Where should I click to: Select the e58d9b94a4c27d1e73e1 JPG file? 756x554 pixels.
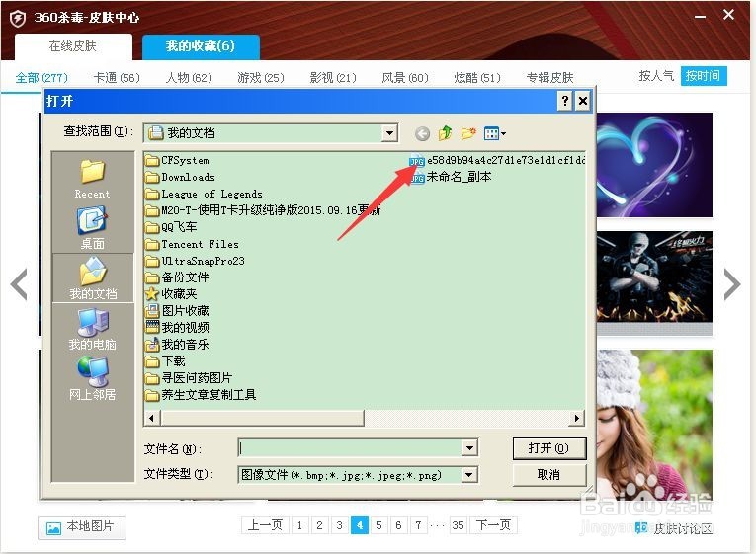tap(497, 160)
